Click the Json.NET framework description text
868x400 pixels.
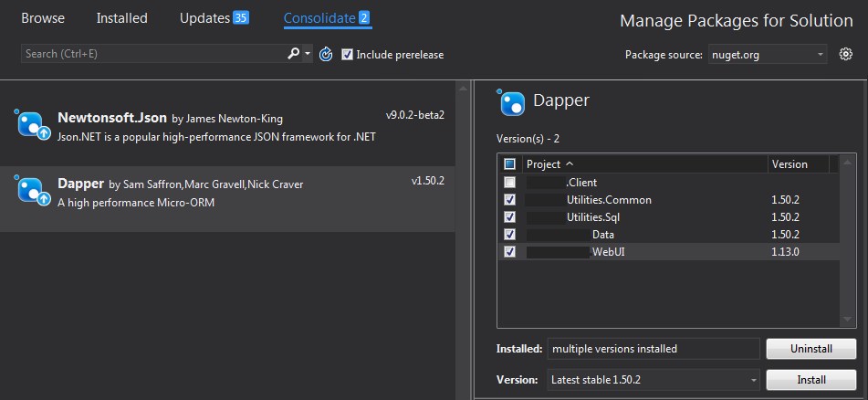(216, 137)
